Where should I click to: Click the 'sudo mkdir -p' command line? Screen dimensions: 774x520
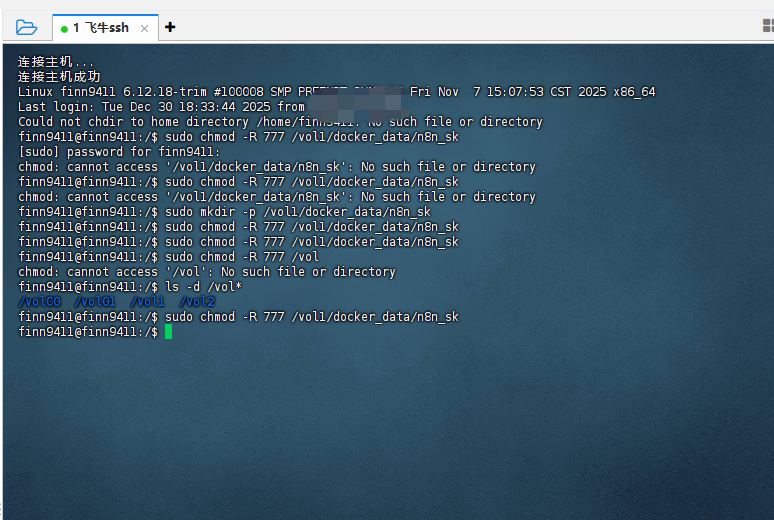(x=224, y=212)
